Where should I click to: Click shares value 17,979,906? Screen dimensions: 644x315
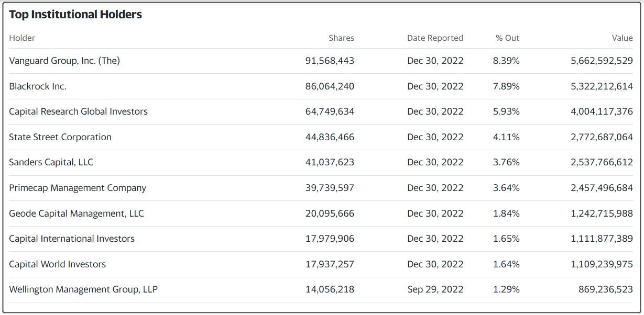[330, 239]
